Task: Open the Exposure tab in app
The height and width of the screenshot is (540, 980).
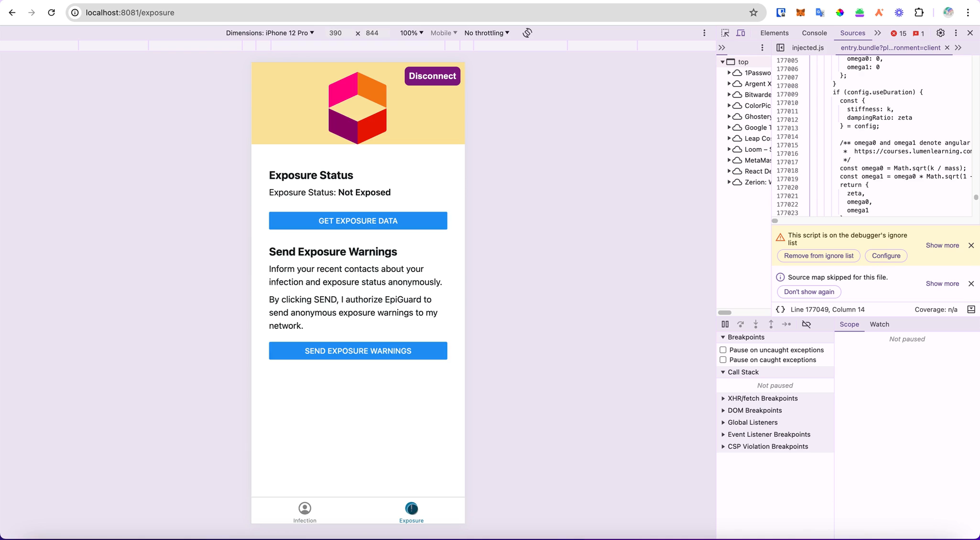Action: pyautogui.click(x=411, y=512)
